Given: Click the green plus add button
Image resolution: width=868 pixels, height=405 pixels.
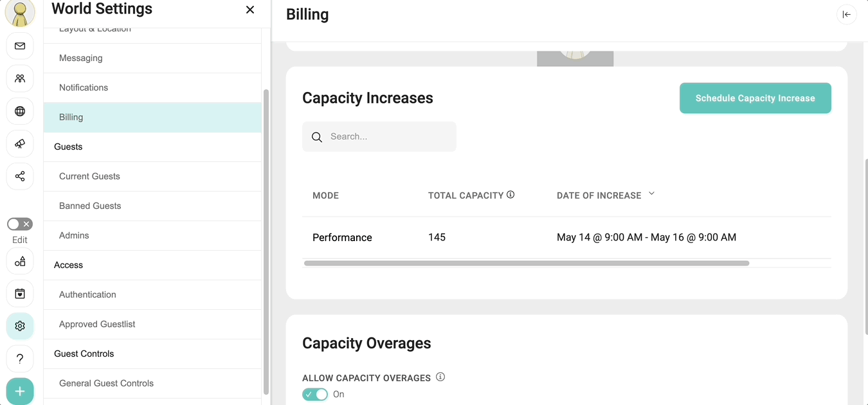Looking at the screenshot, I should coord(20,391).
